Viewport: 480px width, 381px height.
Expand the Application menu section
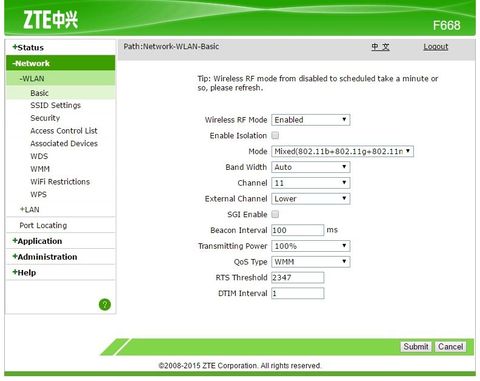point(37,241)
